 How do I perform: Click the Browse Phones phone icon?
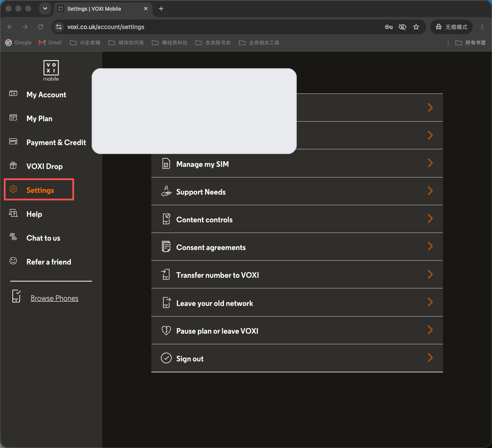[16, 297]
